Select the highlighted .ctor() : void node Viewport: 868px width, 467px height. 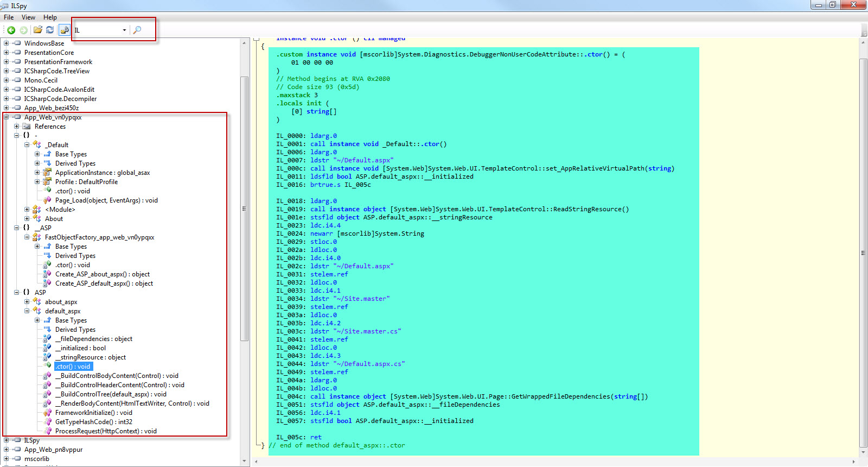(73, 366)
